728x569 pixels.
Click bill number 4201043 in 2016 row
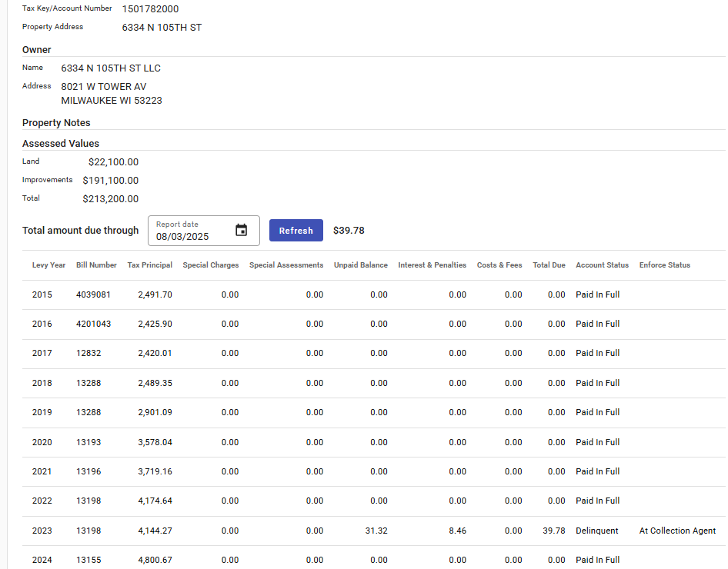coord(93,324)
